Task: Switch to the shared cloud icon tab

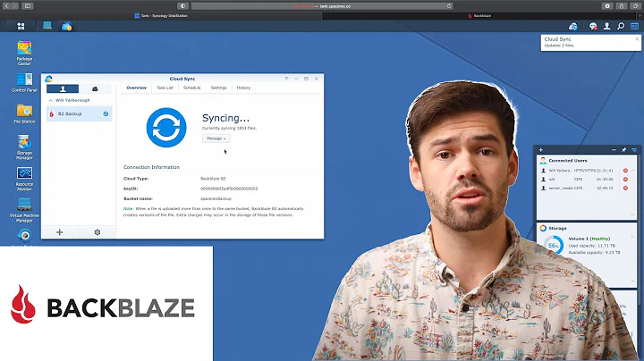Action: (x=95, y=88)
